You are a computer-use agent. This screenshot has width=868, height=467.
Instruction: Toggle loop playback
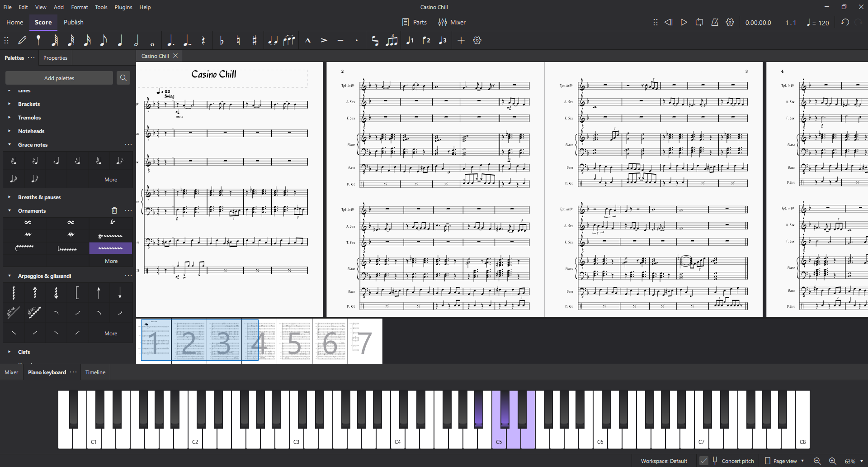(699, 22)
